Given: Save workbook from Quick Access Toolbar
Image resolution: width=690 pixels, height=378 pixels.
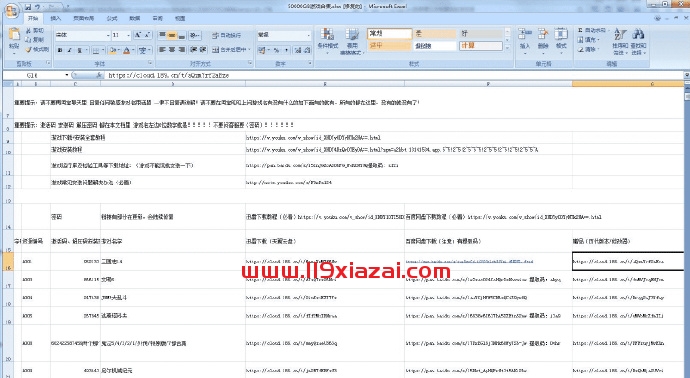Looking at the screenshot, I should (28, 7).
